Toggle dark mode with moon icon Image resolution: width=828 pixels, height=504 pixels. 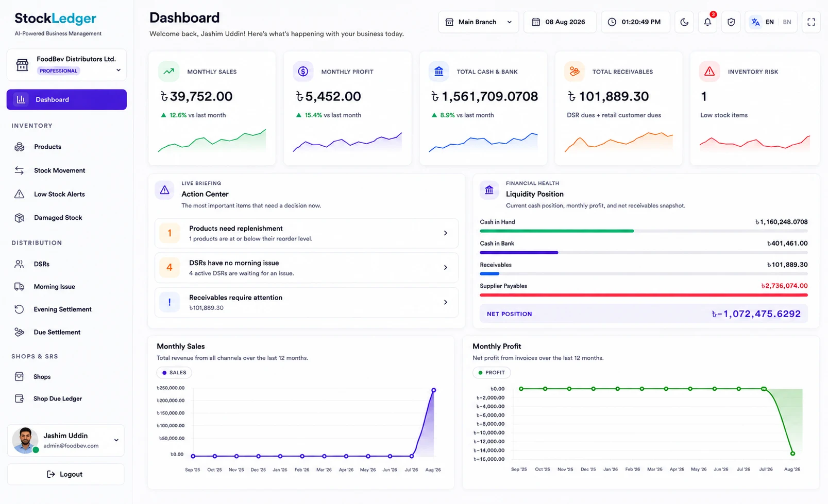684,22
